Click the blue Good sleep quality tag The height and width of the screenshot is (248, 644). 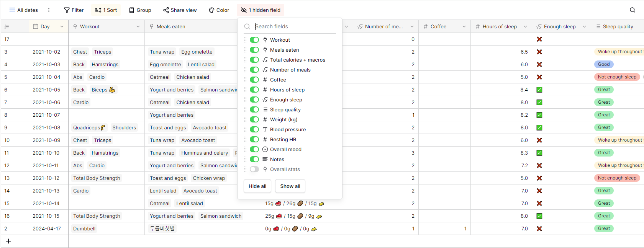click(x=604, y=64)
